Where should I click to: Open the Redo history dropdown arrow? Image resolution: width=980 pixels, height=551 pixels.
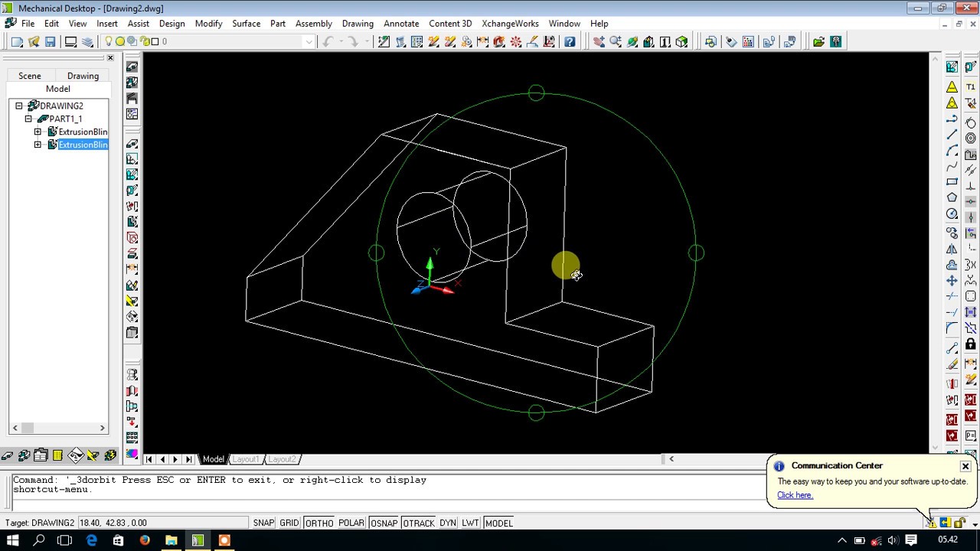point(367,41)
